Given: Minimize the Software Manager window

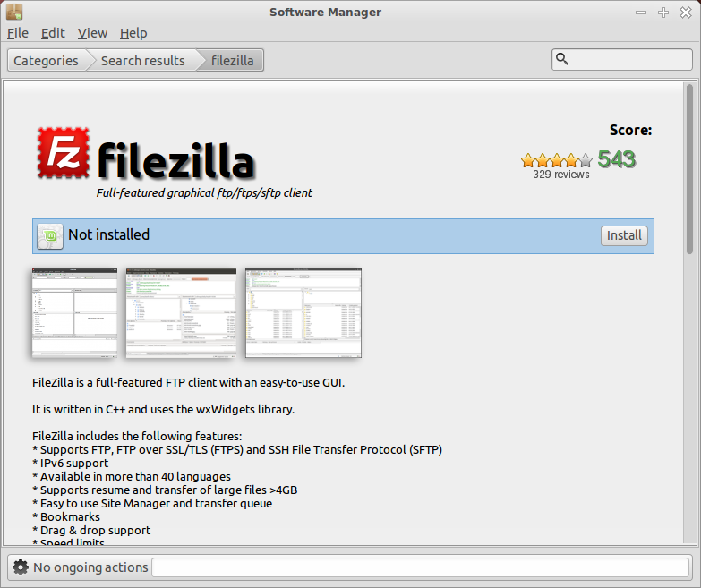Looking at the screenshot, I should pyautogui.click(x=641, y=13).
